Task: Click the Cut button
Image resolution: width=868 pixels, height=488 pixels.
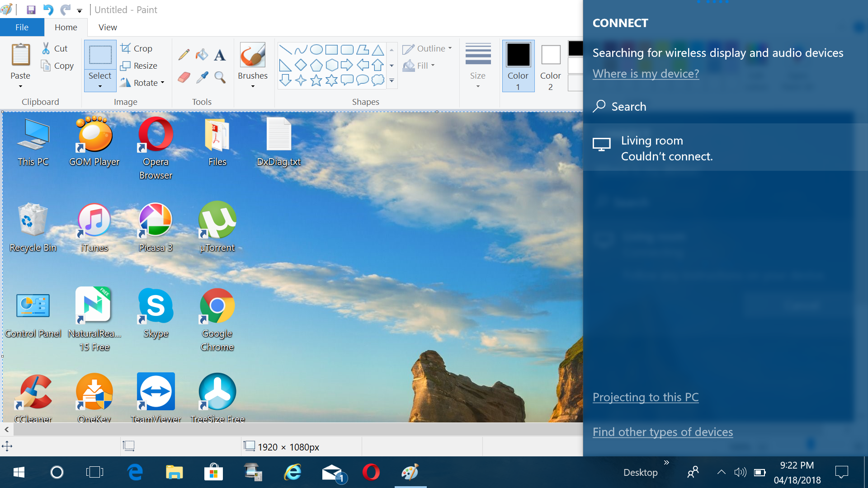Action: coord(55,48)
